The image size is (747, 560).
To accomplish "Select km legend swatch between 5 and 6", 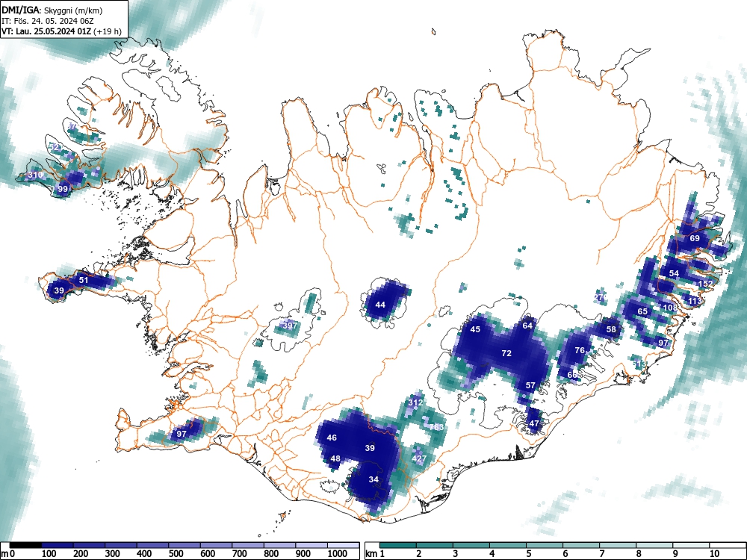I will point(545,545).
